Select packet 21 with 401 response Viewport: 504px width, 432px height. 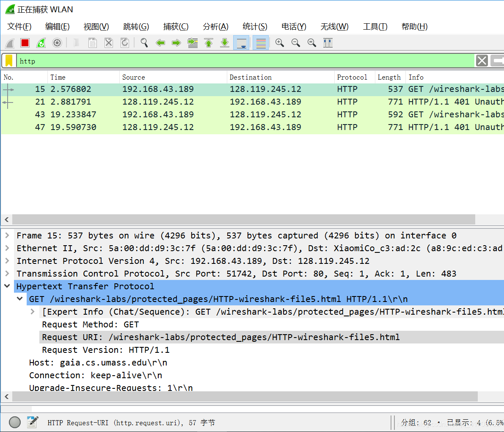[x=252, y=102]
